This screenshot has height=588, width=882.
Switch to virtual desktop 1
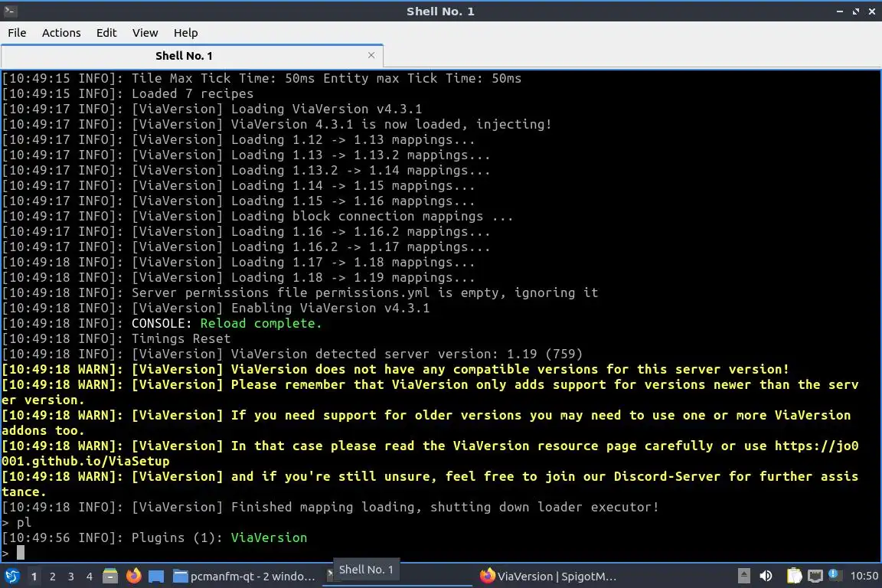coord(34,577)
